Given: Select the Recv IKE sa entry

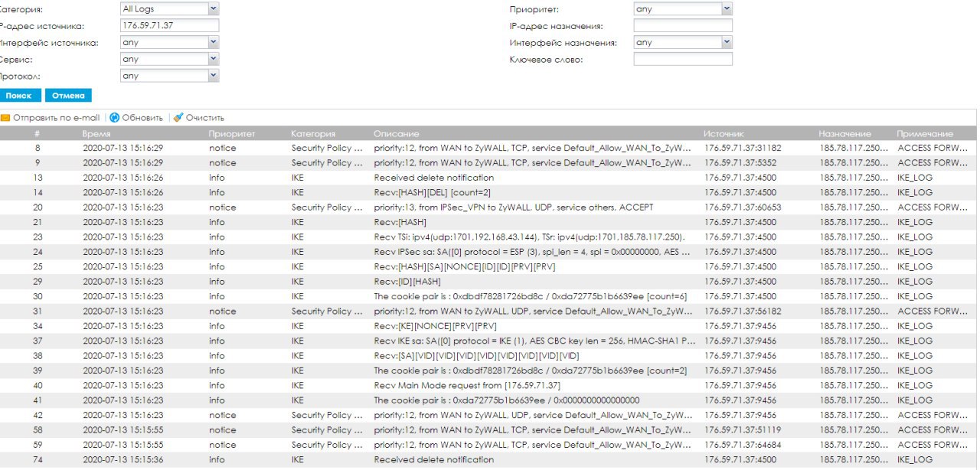Looking at the screenshot, I should point(488,341).
